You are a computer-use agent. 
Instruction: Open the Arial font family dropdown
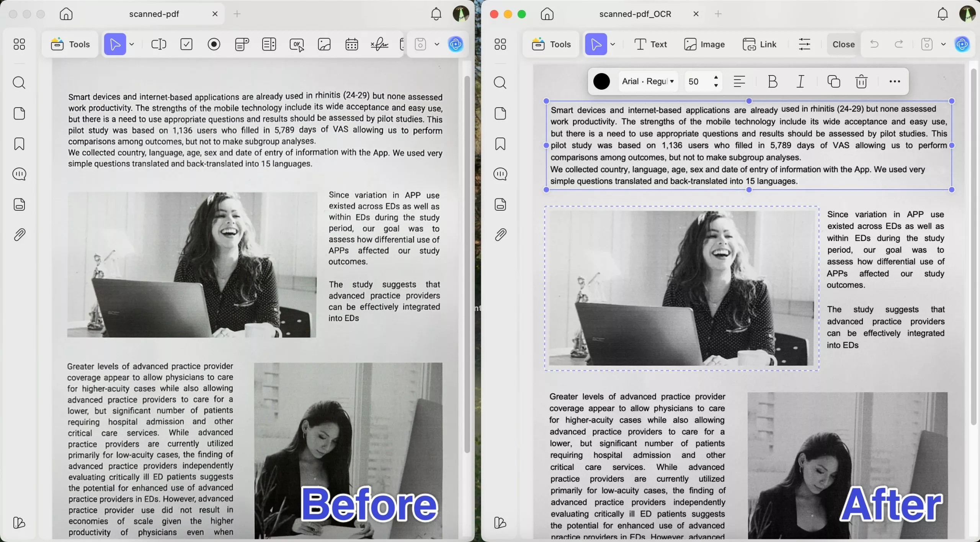[x=648, y=82]
